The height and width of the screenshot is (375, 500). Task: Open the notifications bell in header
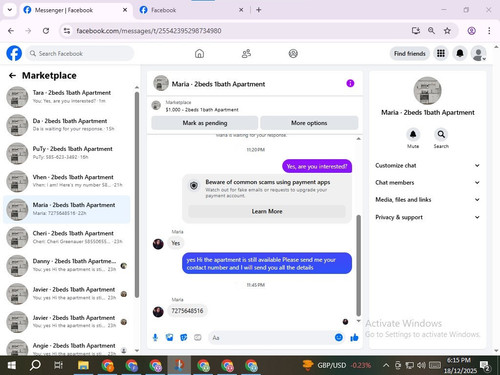[460, 53]
